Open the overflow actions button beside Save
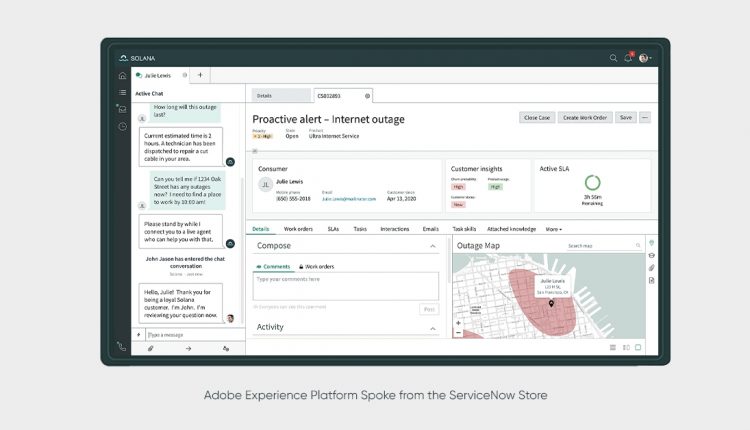 [645, 118]
